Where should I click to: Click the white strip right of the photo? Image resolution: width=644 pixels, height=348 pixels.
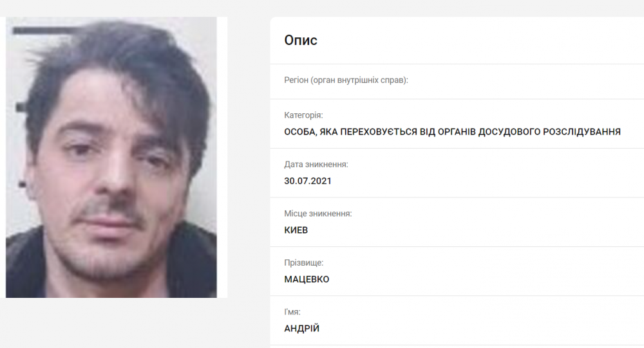[x=222, y=157]
